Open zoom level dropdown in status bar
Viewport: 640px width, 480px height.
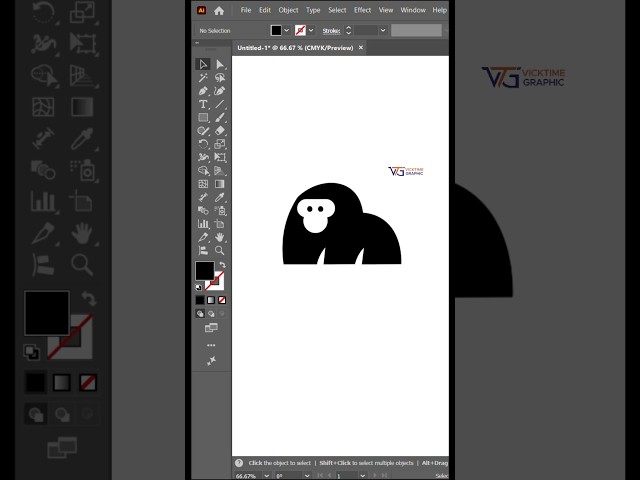(x=267, y=476)
